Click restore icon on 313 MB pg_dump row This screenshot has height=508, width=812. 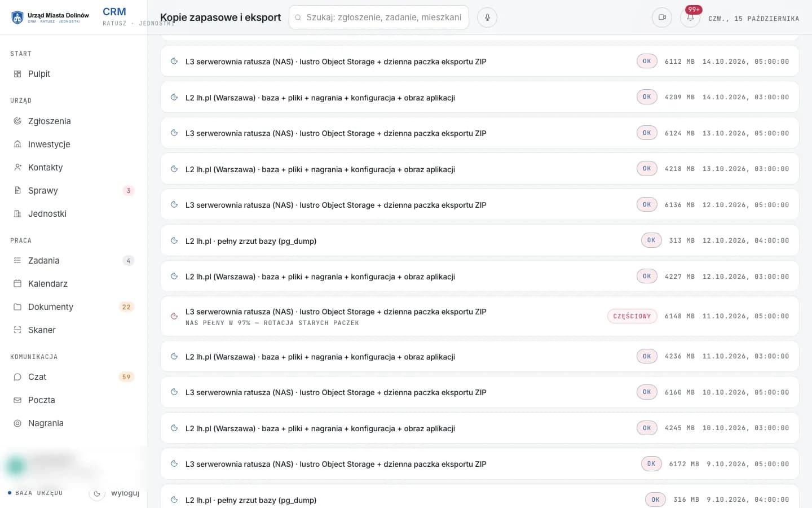click(x=174, y=241)
